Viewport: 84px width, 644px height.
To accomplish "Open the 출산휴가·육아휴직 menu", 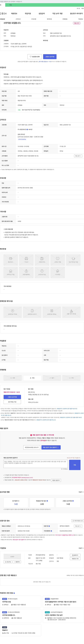I will coord(76,14).
